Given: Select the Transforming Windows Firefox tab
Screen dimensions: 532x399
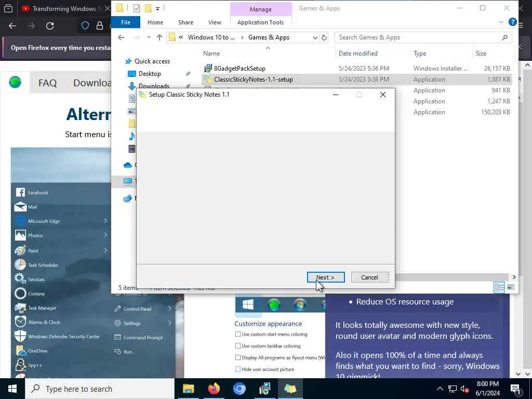Looking at the screenshot, I should tap(64, 9).
